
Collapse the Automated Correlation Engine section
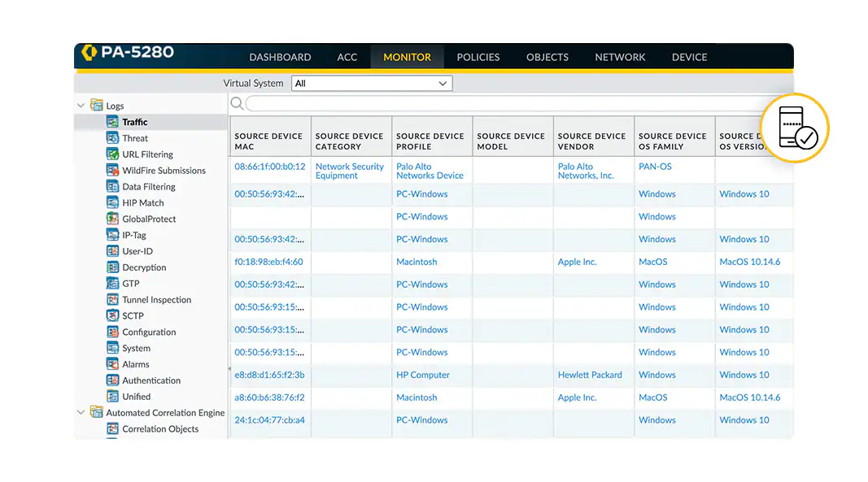(x=81, y=413)
